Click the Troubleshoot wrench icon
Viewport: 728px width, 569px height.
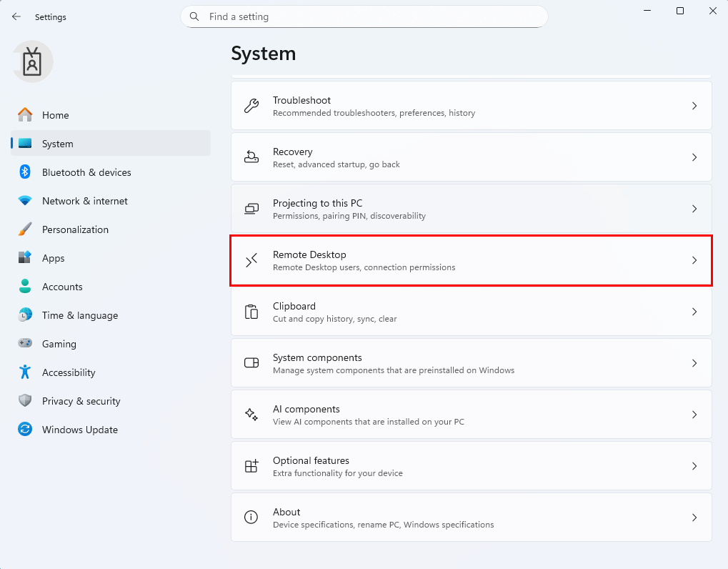click(x=251, y=106)
